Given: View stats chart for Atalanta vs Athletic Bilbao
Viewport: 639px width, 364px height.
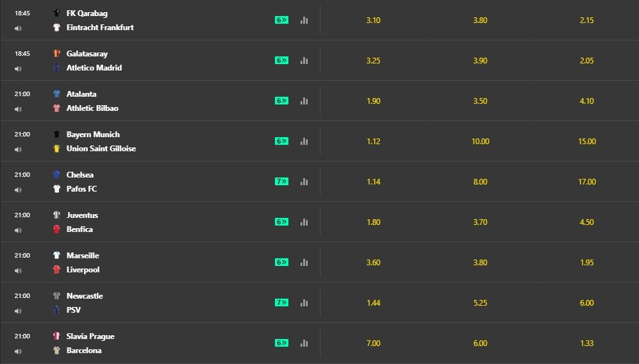Looking at the screenshot, I should [x=304, y=101].
